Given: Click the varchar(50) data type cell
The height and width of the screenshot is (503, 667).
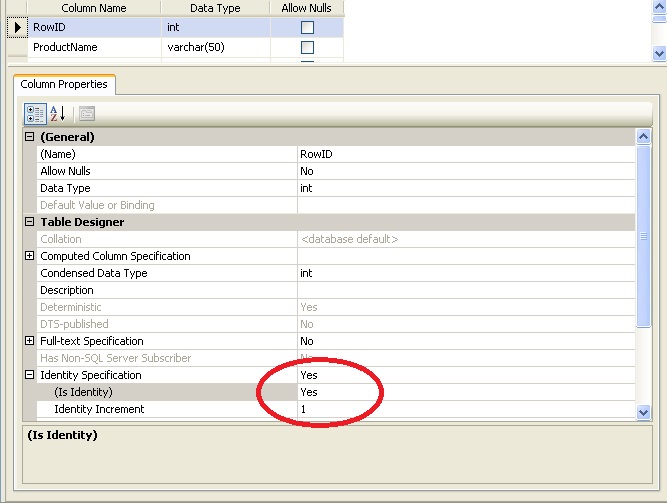Looking at the screenshot, I should point(216,47).
